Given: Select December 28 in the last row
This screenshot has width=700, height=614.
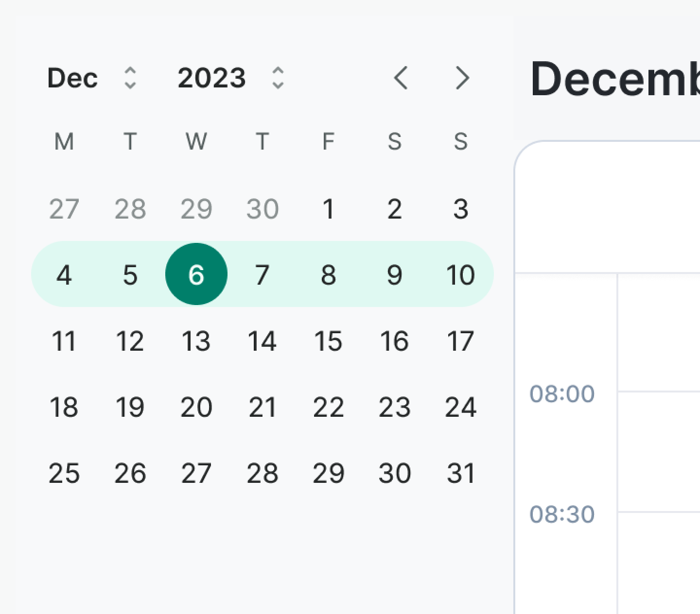Looking at the screenshot, I should (262, 473).
